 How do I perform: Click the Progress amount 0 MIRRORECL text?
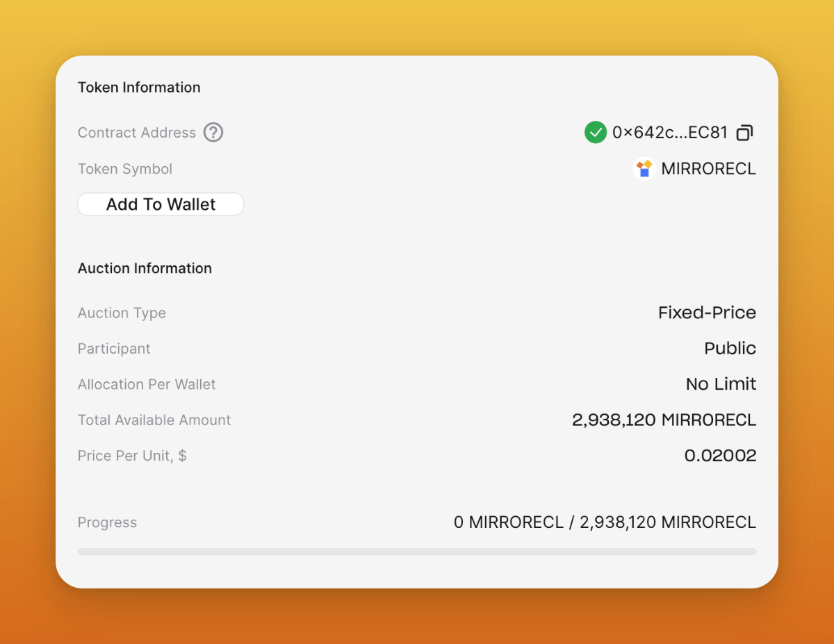coord(508,522)
